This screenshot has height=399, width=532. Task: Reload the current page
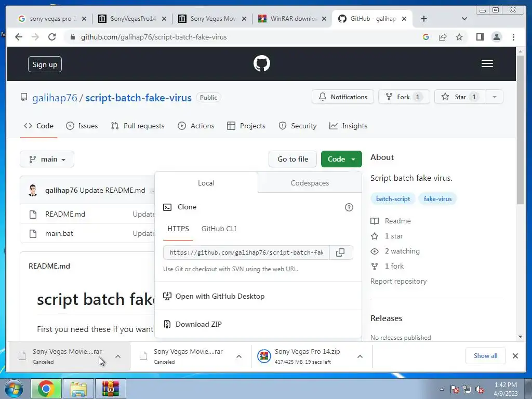point(52,37)
